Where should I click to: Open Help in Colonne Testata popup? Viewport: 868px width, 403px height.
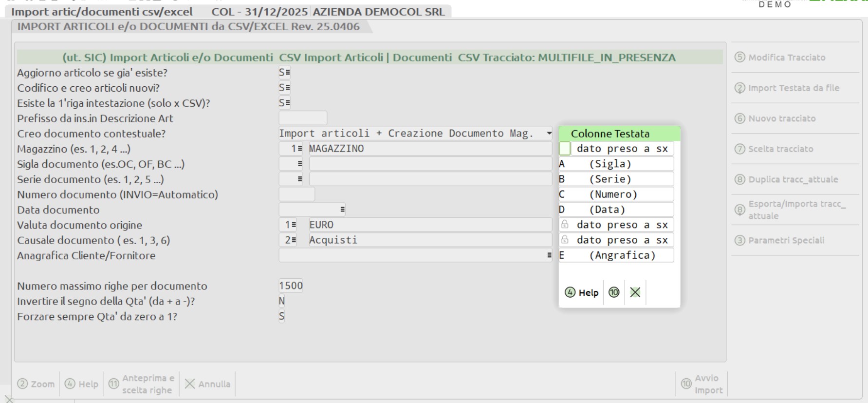(582, 292)
